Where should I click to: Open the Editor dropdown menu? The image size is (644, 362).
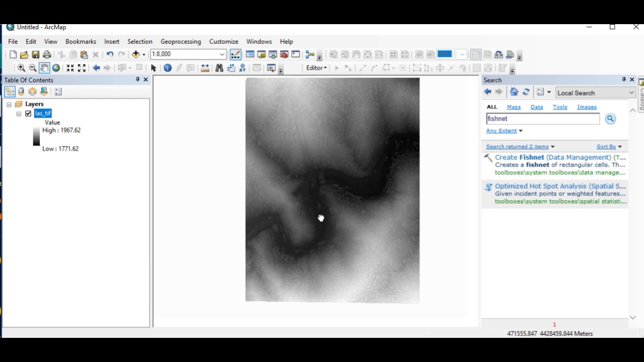(x=316, y=68)
